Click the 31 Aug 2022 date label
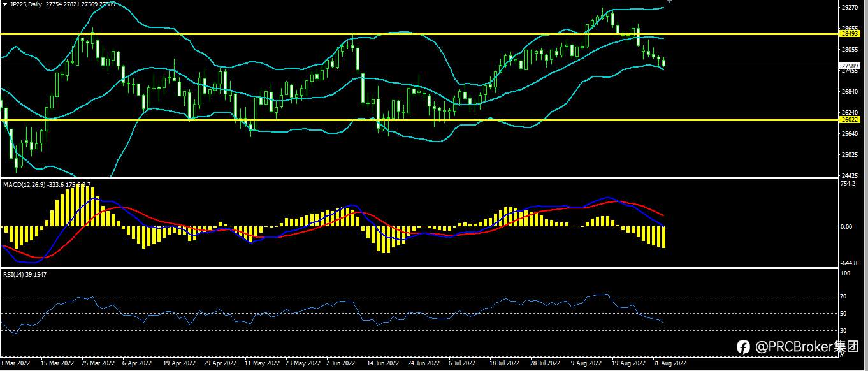Screen dimensions: 868x371 (x=669, y=363)
